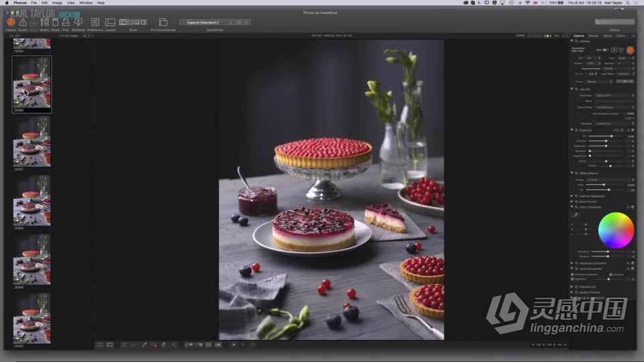Toggle the Chromatic Aberration checkbox

click(x=572, y=274)
